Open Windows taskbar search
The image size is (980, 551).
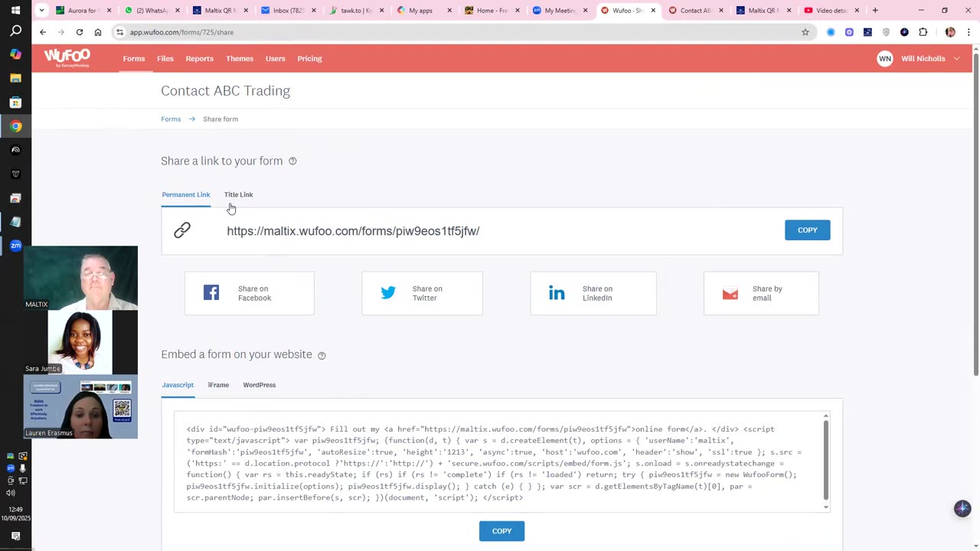(15, 31)
